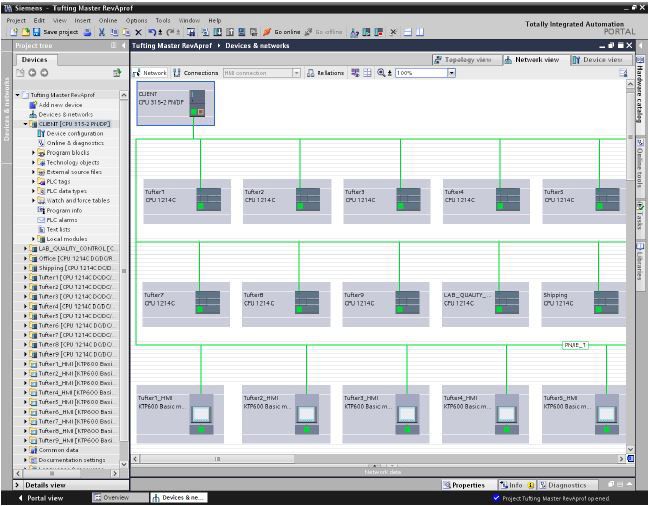Click the Open project folder icon

tap(26, 32)
